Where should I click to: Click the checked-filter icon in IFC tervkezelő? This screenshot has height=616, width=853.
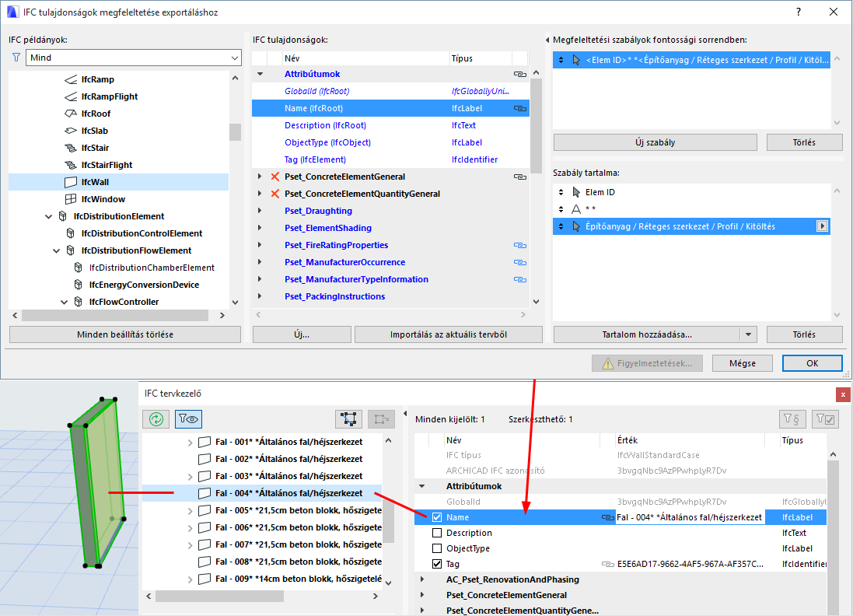[x=825, y=419]
